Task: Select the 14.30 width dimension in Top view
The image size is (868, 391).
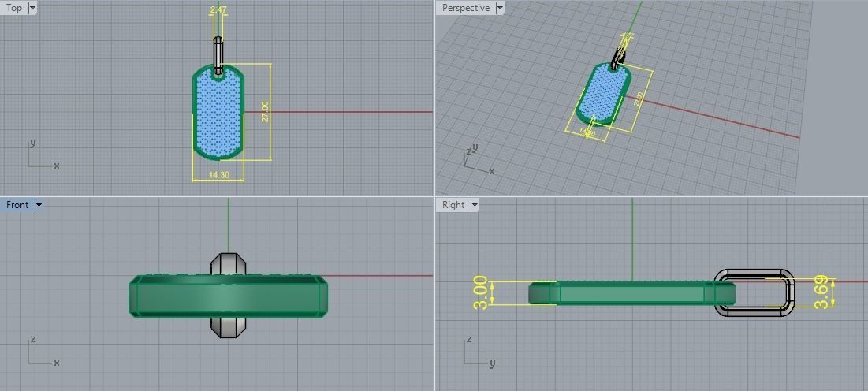Action: 218,174
